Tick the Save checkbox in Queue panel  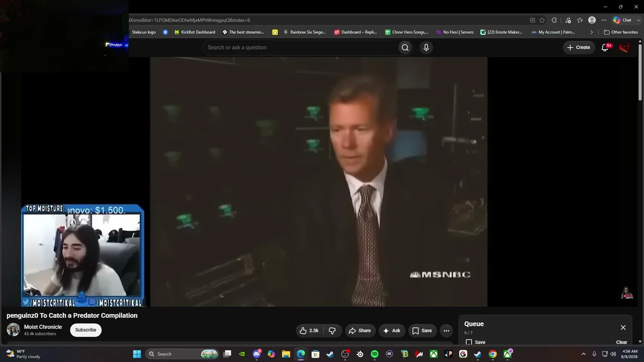pyautogui.click(x=469, y=342)
